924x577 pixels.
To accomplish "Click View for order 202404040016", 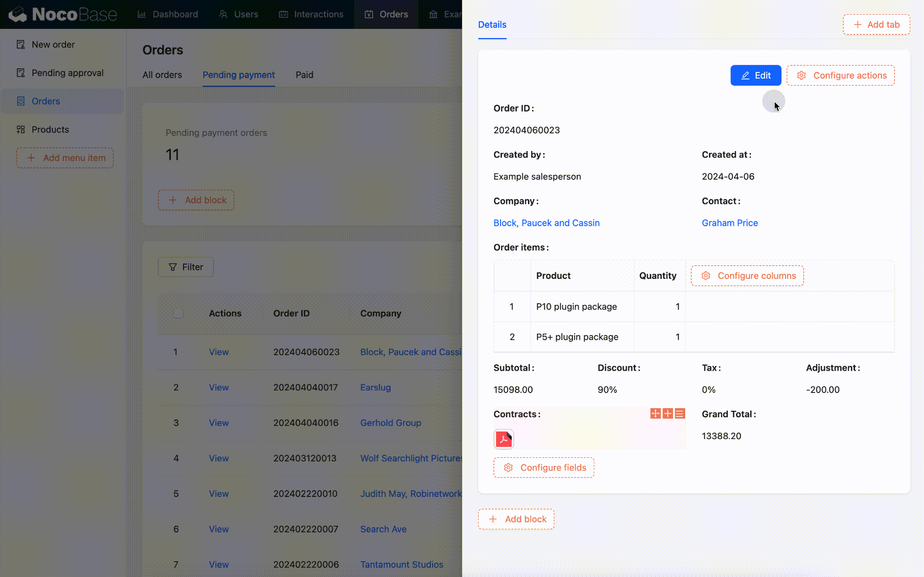I will [x=219, y=423].
